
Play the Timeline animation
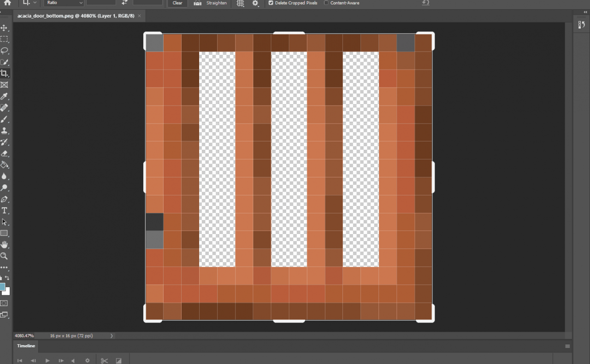pos(47,361)
